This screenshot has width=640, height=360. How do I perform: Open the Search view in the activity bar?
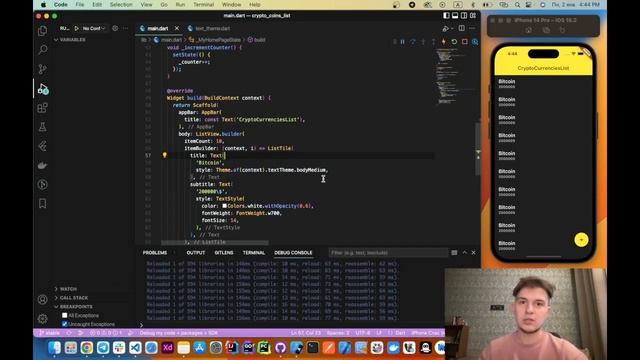pyautogui.click(x=42, y=50)
